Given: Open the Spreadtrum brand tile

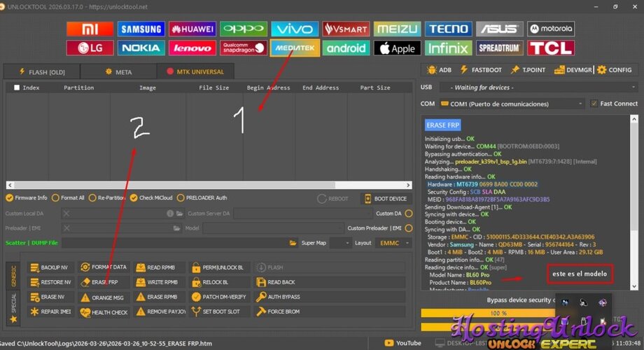Looking at the screenshot, I should [x=499, y=48].
